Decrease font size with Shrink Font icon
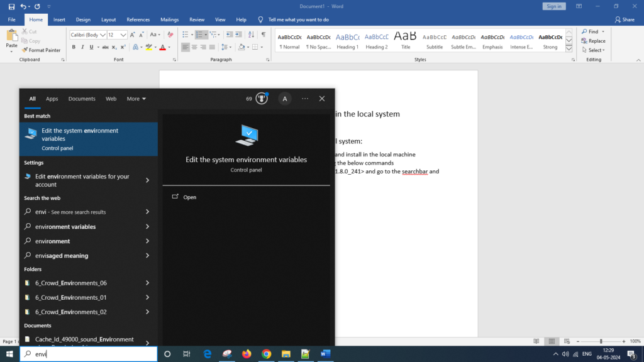 click(142, 35)
